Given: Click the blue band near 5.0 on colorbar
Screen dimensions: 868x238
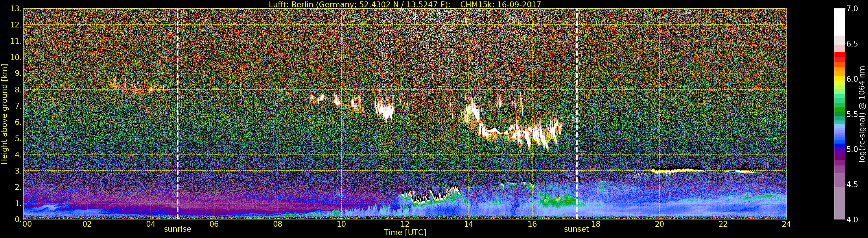Looking at the screenshot, I should coord(839,145).
